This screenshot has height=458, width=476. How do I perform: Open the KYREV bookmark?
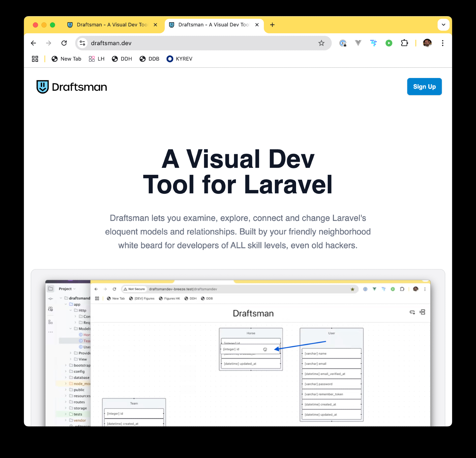pos(179,59)
